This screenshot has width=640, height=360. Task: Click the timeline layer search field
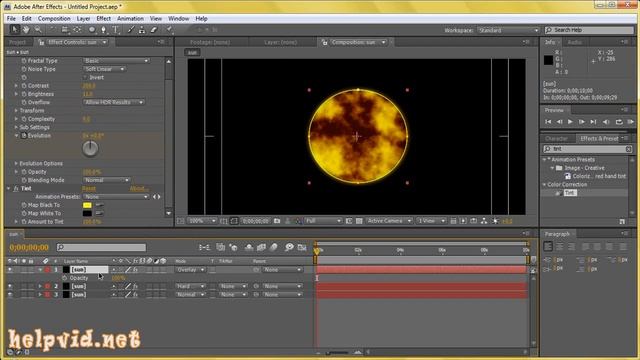click(x=101, y=247)
